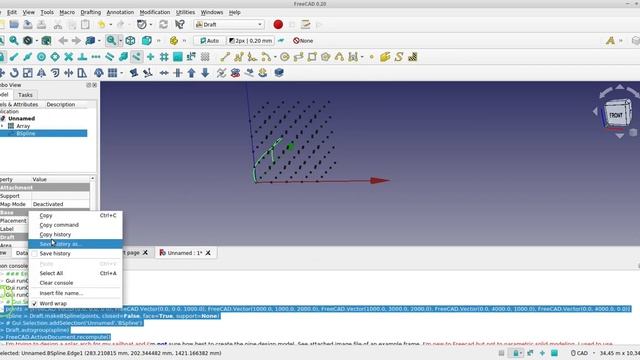Click the go forward navigation arrow icon
The width and height of the screenshot is (640, 360).
(76, 40)
